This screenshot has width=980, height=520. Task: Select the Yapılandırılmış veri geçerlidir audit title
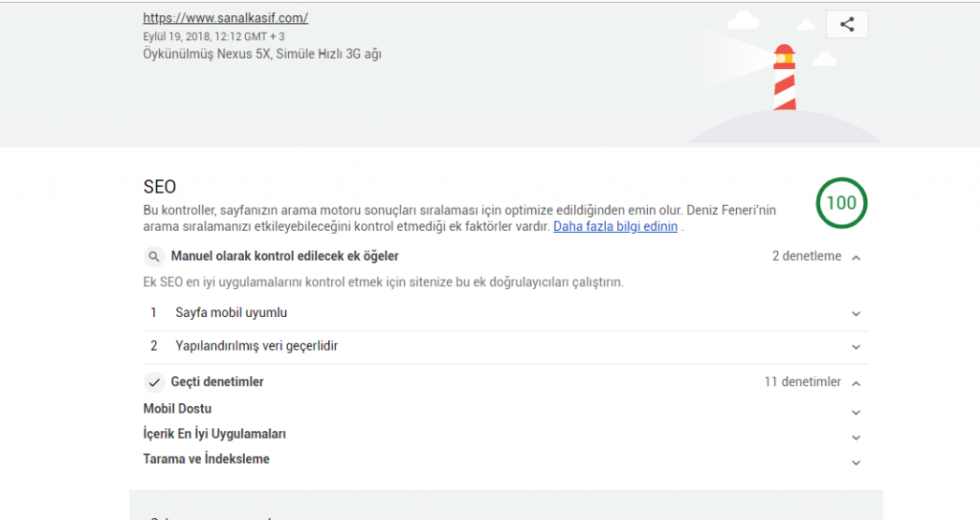coord(256,346)
